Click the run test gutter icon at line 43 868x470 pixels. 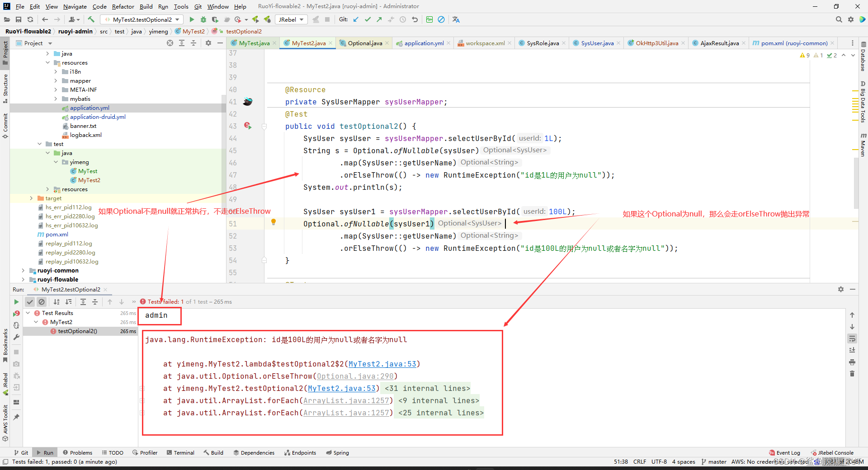tap(248, 126)
